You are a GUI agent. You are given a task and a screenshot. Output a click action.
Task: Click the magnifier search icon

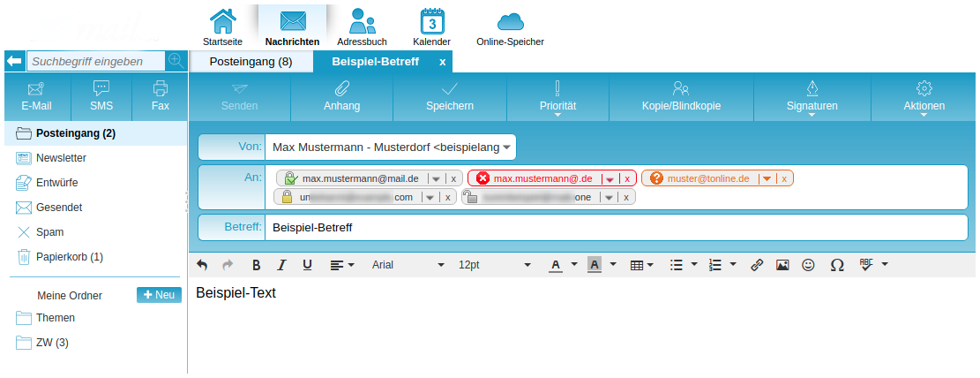tap(176, 61)
